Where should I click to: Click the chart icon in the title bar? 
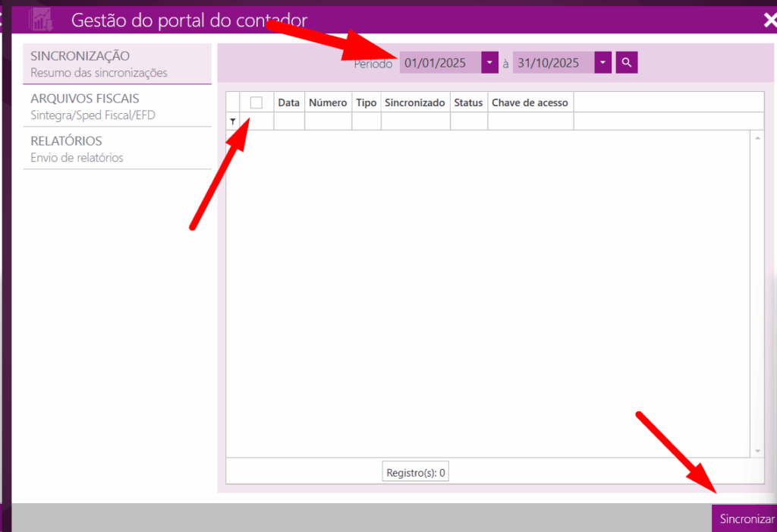[x=39, y=20]
